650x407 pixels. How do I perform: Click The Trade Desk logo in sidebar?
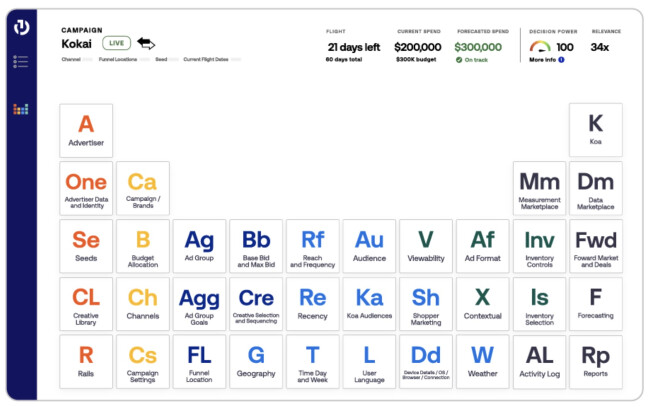(x=21, y=27)
